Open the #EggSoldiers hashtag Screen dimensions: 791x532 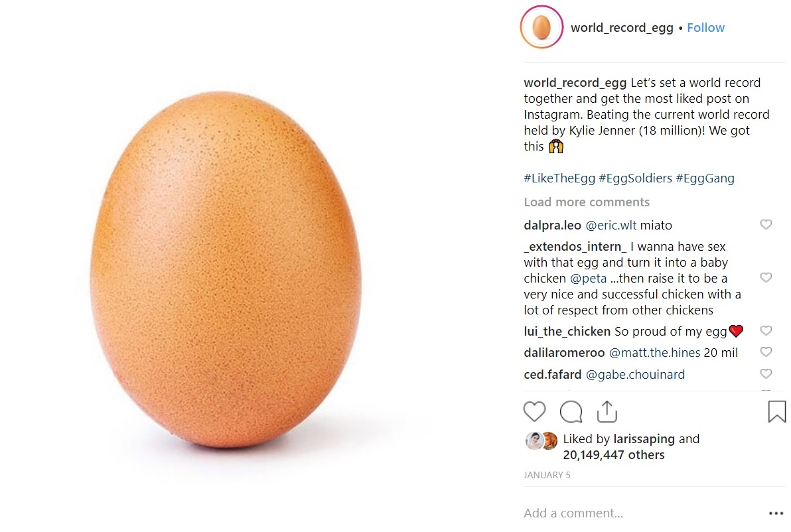pos(636,178)
